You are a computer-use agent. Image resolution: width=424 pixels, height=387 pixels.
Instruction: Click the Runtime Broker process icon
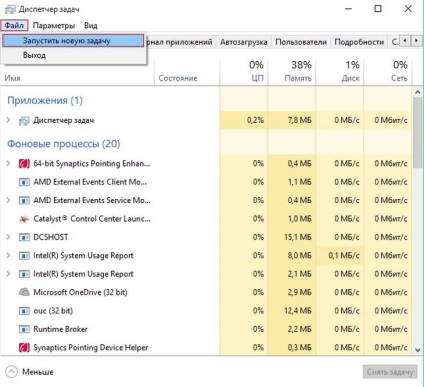(24, 329)
